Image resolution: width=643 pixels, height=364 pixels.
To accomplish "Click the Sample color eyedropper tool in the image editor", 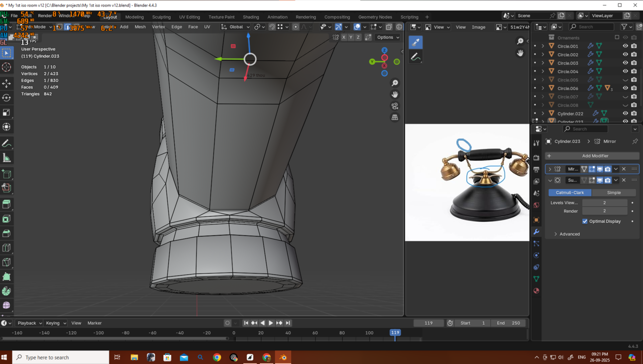I will point(415,43).
